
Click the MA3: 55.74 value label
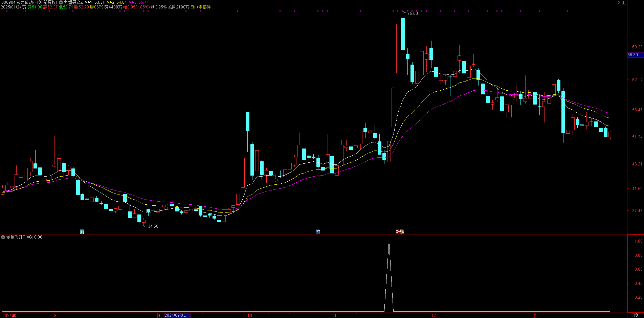138,2
